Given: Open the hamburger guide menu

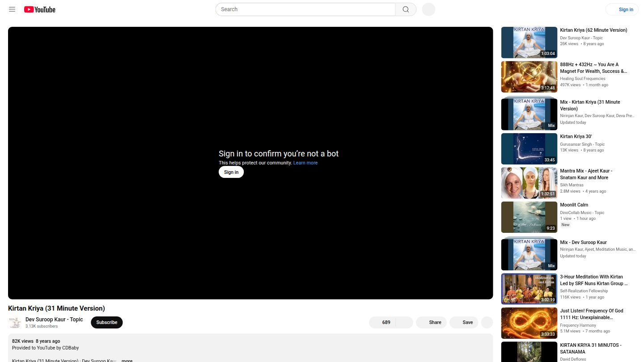Looking at the screenshot, I should pyautogui.click(x=12, y=9).
